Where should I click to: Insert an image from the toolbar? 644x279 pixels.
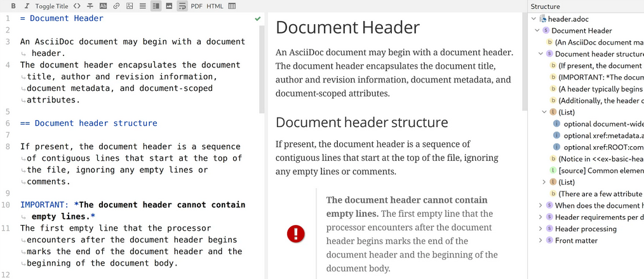[x=130, y=6]
